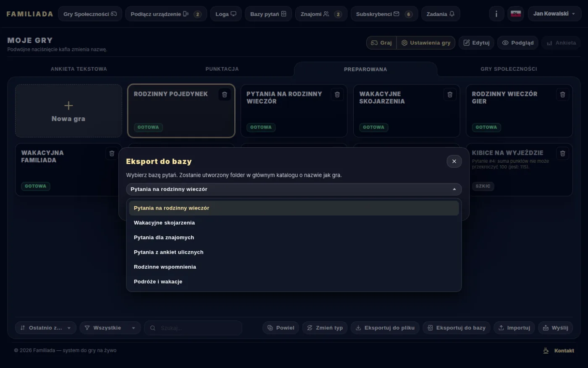Open Gry Społeczności from top navigation
The height and width of the screenshot is (368, 588).
(90, 14)
